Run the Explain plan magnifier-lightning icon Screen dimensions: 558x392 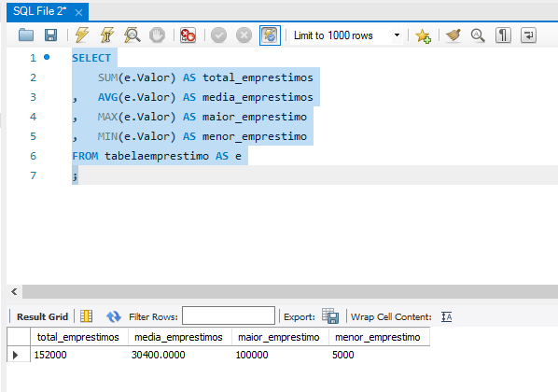(132, 35)
